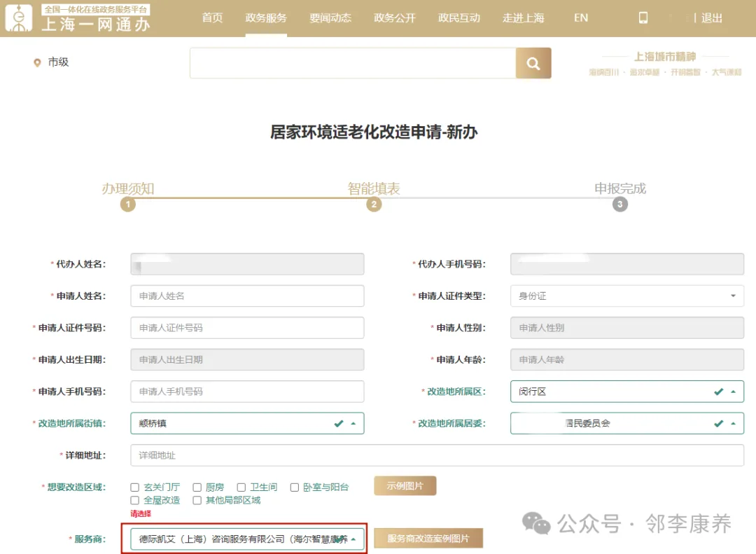
Task: Open the 服务商 dropdown
Action: 247,539
